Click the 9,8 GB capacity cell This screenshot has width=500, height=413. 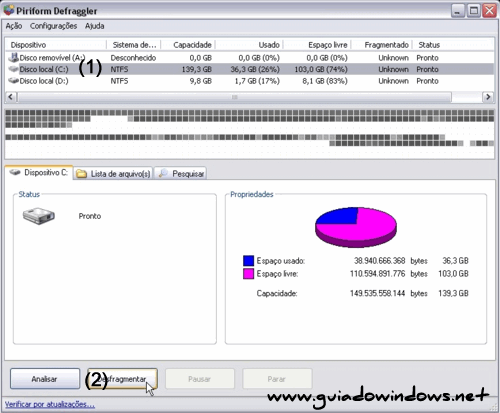click(201, 81)
